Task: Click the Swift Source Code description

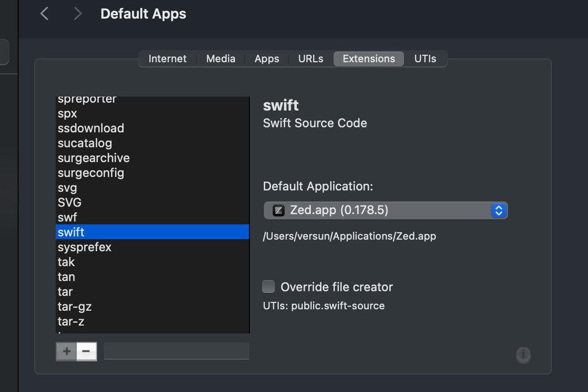Action: [x=315, y=122]
